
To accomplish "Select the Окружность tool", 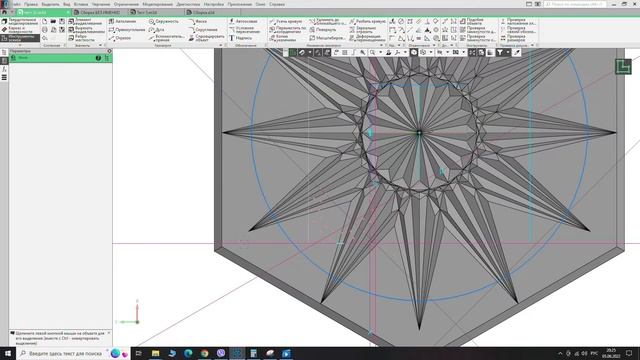I will (x=164, y=21).
